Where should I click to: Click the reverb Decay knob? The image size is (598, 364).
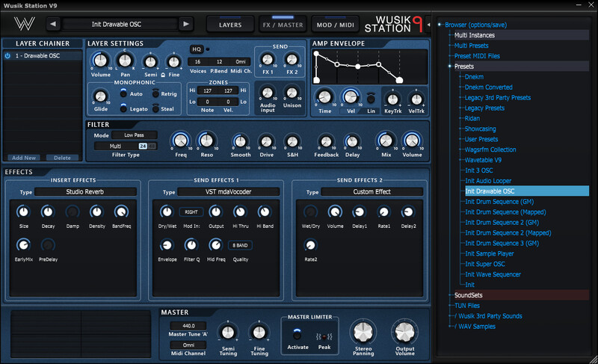[48, 212]
